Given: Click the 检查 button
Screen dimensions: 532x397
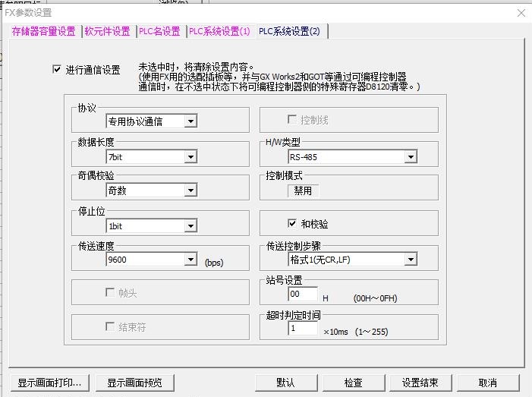Looking at the screenshot, I should (x=353, y=383).
